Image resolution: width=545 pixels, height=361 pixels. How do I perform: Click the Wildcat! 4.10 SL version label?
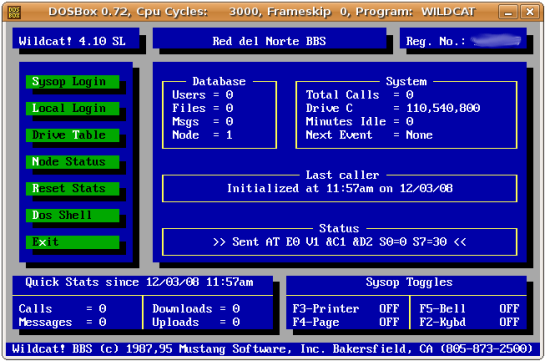pos(72,41)
